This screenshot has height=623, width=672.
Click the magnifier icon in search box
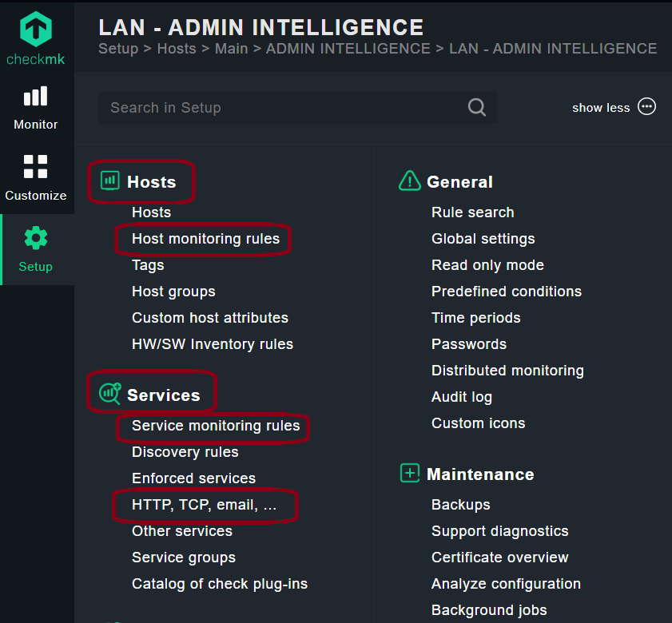point(477,107)
